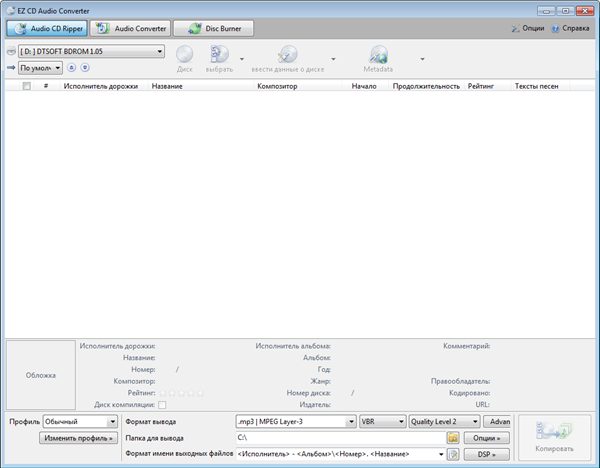The image size is (600, 468).
Task: Enable the Диск компиляции checkbox
Action: (162, 405)
